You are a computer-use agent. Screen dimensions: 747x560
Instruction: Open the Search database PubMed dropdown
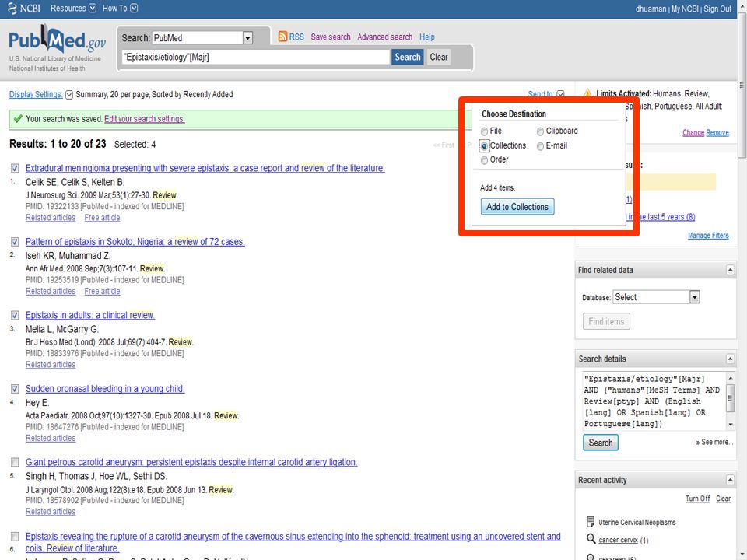tap(247, 37)
